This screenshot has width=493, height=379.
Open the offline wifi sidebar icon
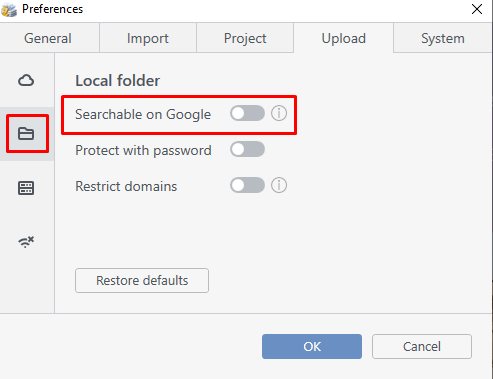click(26, 242)
